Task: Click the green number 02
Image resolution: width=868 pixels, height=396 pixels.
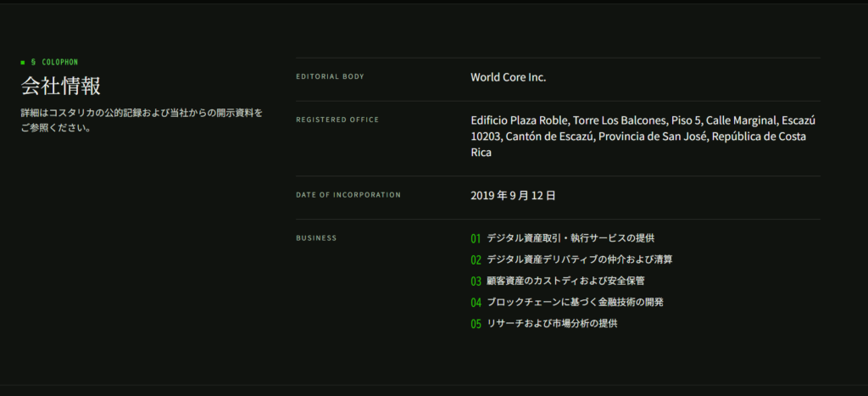Action: pyautogui.click(x=476, y=259)
